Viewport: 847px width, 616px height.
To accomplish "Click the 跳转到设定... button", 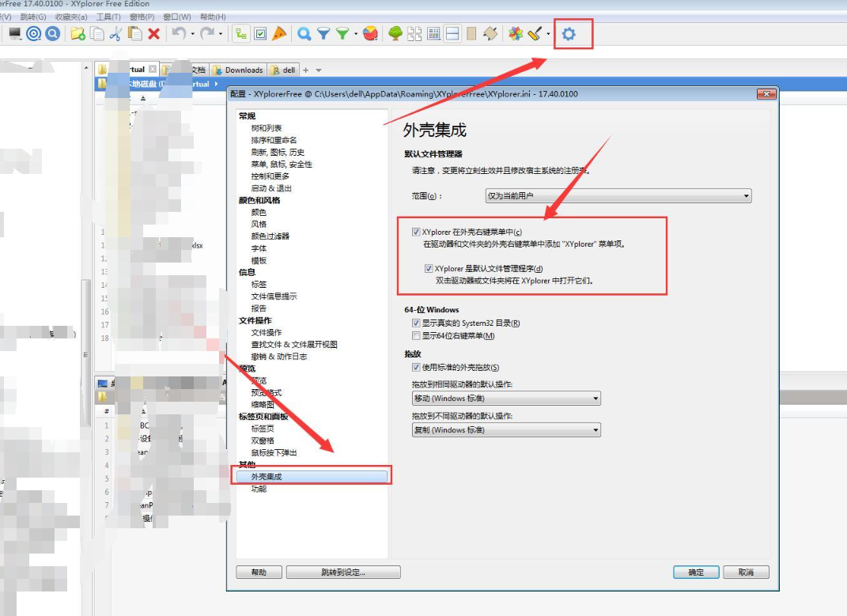I will (x=343, y=573).
